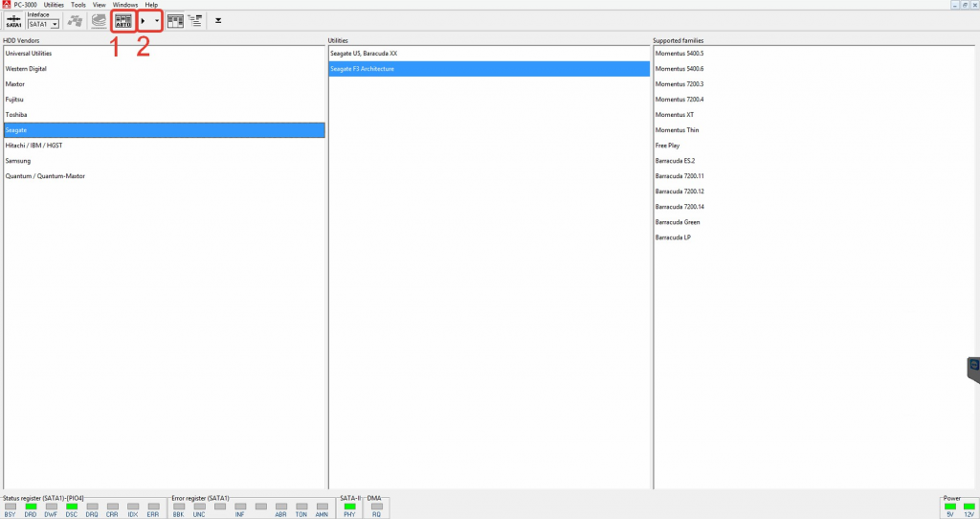
Task: Open the Tools menu
Action: pos(78,5)
